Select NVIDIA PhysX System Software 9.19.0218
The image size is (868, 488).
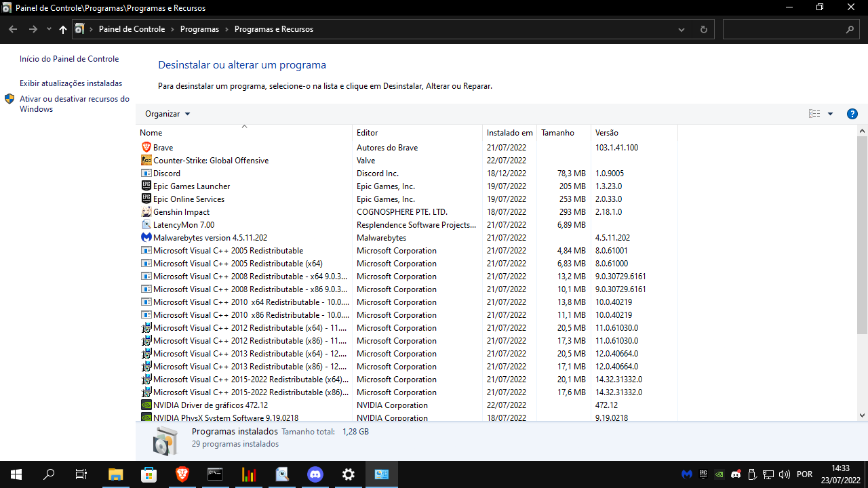[226, 418]
